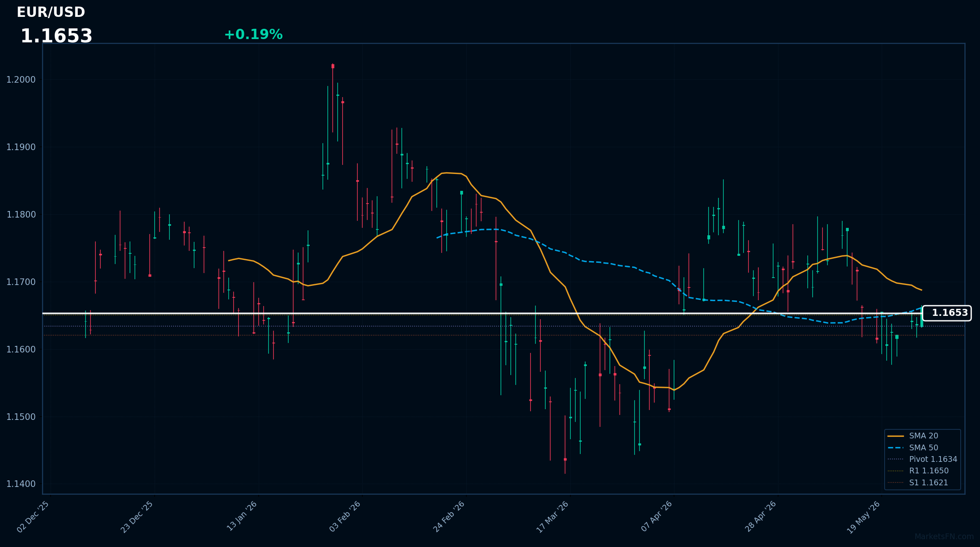This screenshot has width=980, height=547.
Task: Click the 1.1653 current price tag on the right axis
Action: (x=947, y=313)
